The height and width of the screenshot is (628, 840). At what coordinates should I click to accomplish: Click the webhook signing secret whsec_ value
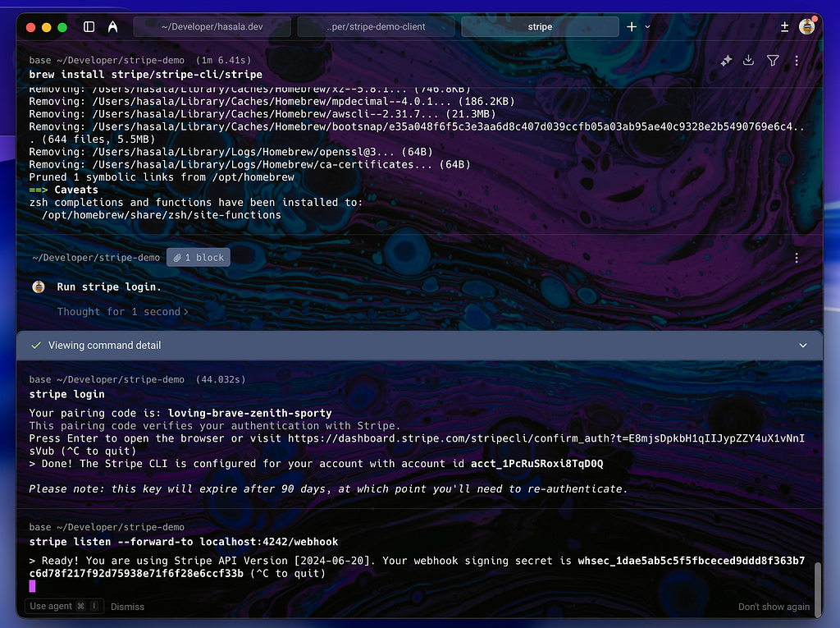[x=417, y=567]
